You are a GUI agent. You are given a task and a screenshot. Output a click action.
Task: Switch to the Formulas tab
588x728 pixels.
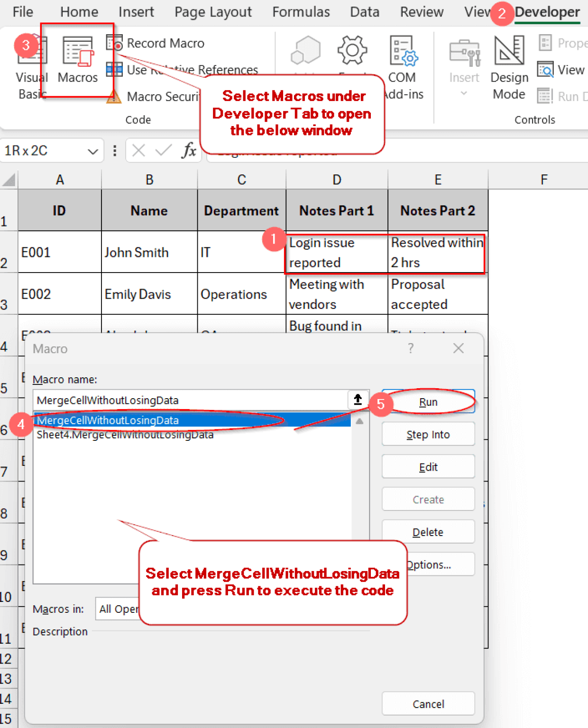click(301, 12)
